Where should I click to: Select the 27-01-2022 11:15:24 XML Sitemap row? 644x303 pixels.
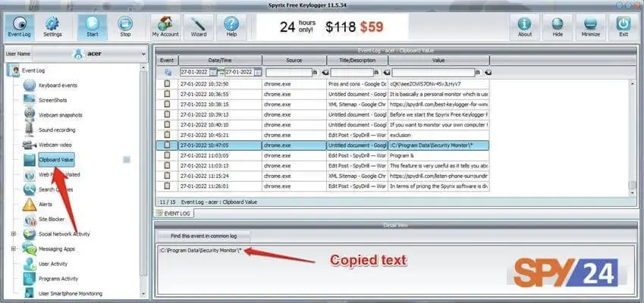[323, 176]
